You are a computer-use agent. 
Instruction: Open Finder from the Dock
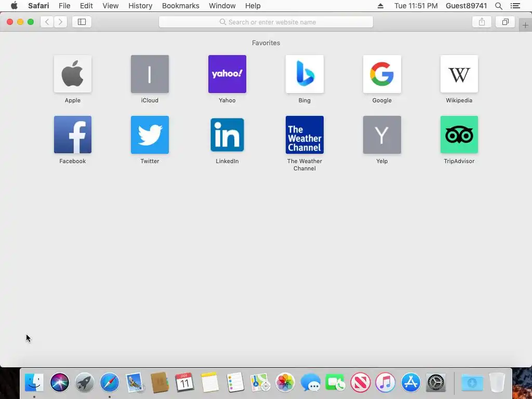point(34,382)
